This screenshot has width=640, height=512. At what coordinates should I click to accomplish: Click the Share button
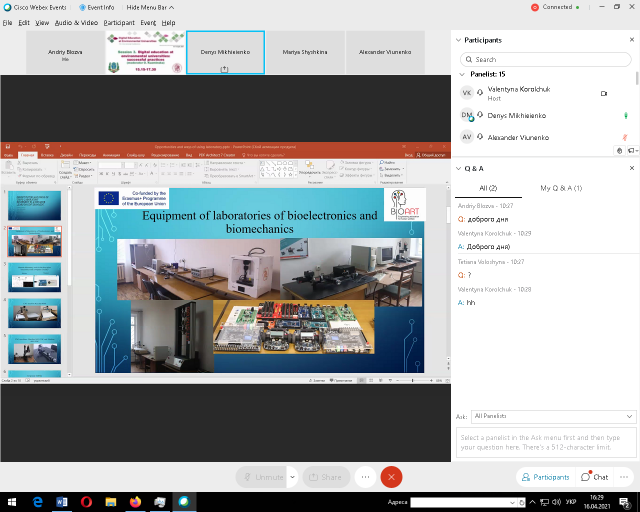click(326, 477)
